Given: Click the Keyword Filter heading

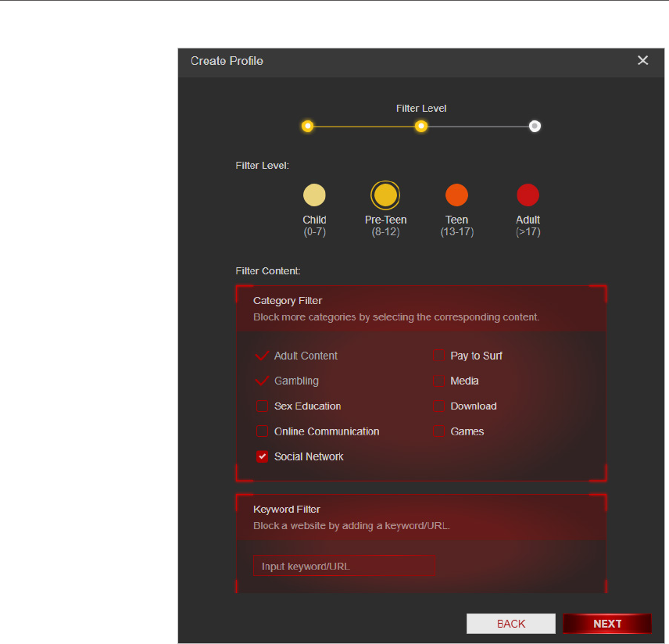Looking at the screenshot, I should click(x=287, y=509).
